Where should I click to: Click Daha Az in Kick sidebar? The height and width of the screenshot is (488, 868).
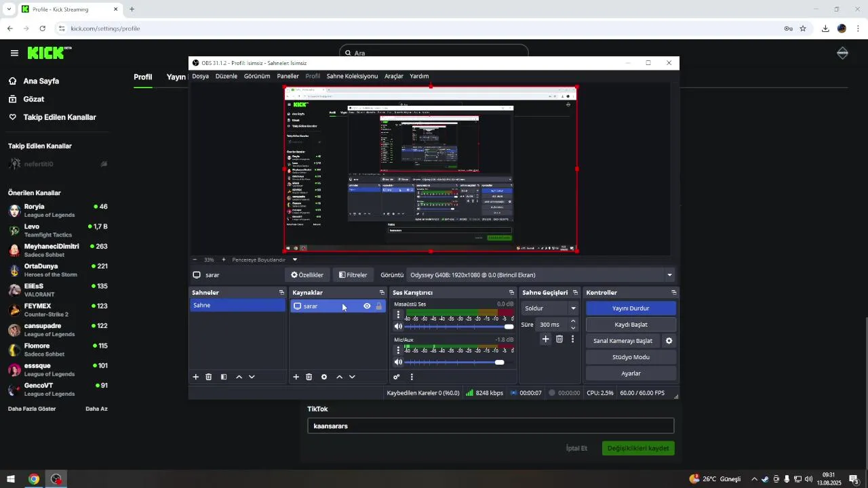point(96,409)
